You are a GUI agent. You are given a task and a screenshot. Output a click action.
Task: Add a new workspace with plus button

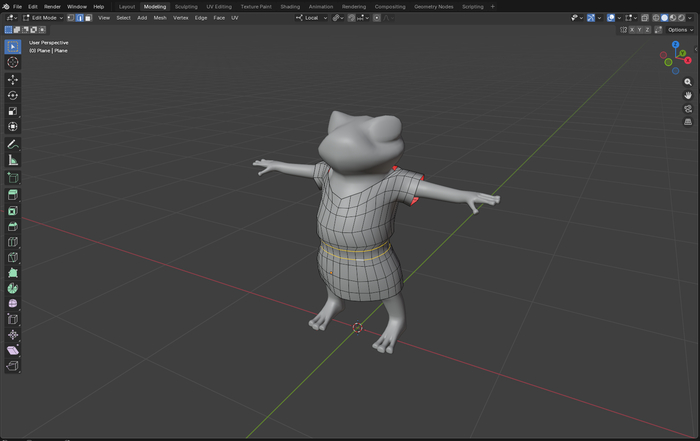[x=492, y=6]
